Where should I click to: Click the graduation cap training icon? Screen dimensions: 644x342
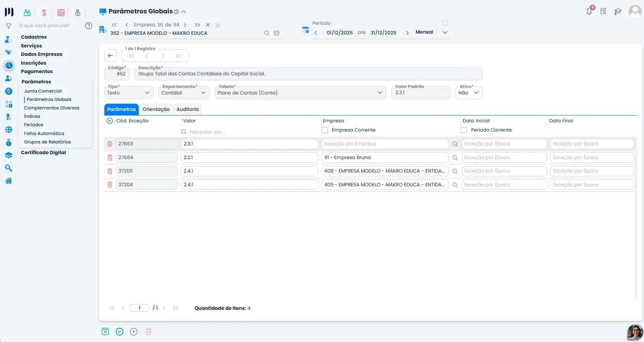coord(618,11)
